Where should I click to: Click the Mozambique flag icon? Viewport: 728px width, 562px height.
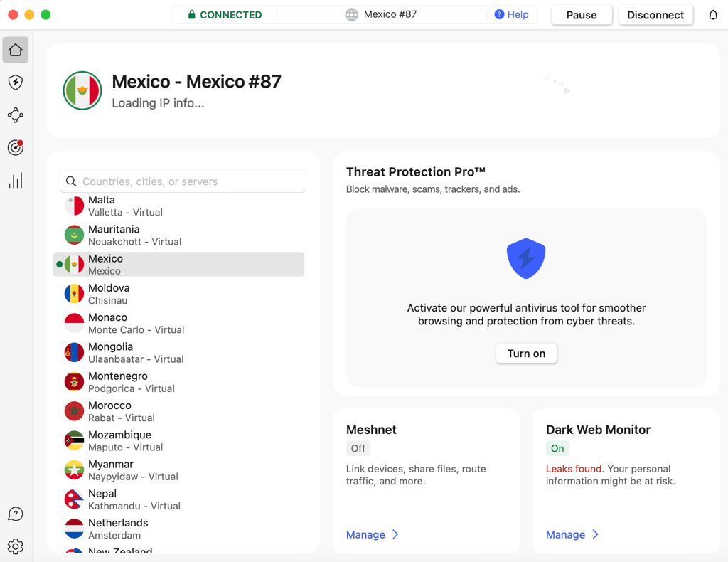74,440
